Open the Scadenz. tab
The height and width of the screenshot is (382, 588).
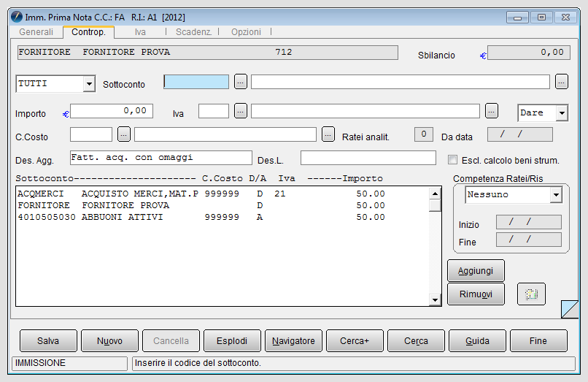click(x=193, y=32)
